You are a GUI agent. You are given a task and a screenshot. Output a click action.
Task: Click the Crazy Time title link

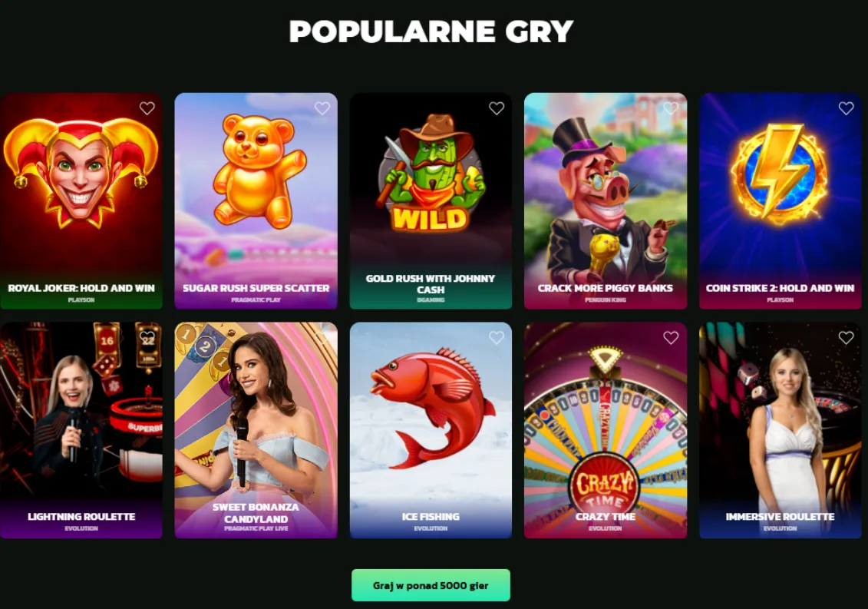pyautogui.click(x=605, y=516)
